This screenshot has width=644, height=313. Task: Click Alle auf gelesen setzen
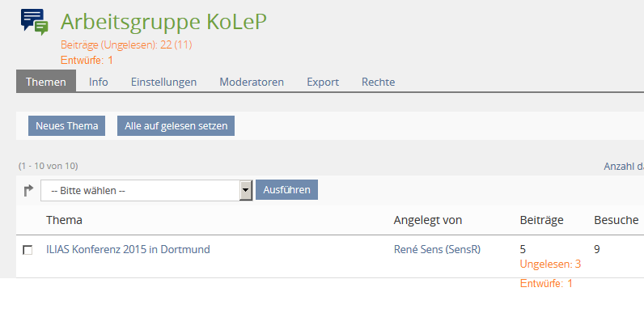[176, 125]
